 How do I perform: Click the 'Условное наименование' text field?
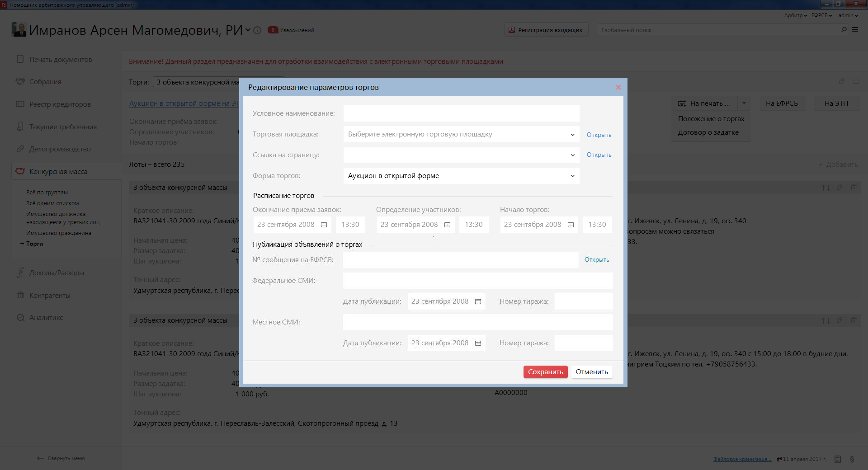pos(461,113)
